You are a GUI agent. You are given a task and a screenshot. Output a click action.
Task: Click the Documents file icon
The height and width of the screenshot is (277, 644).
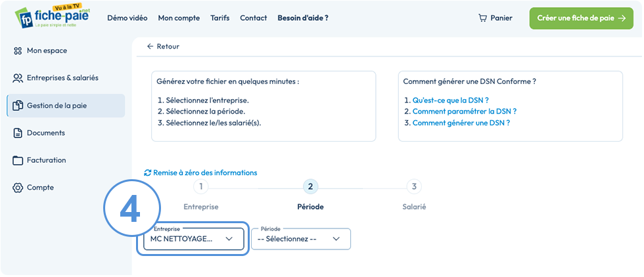coord(18,133)
